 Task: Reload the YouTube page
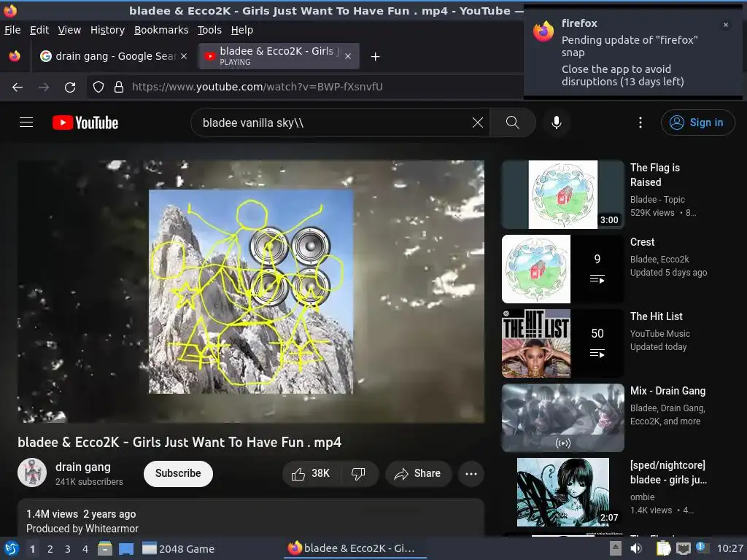(70, 87)
